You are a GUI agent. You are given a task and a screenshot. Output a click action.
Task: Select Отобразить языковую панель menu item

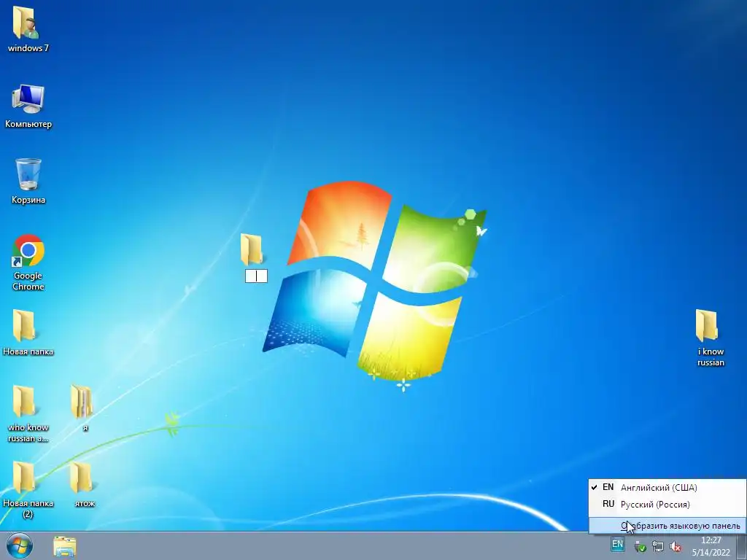(667, 526)
